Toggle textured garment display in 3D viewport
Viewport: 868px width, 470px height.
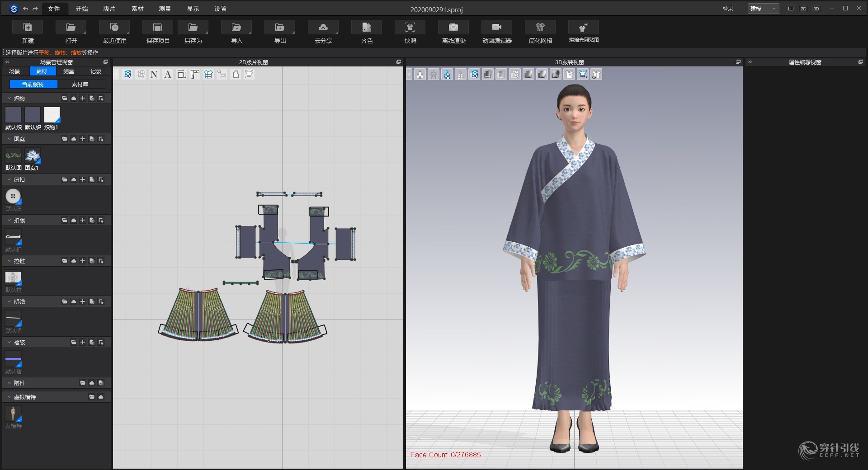point(474,74)
